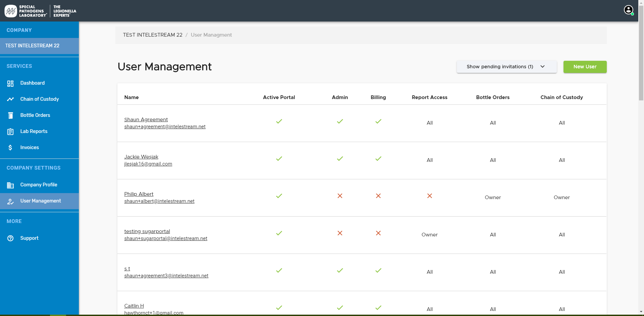This screenshot has width=644, height=316.
Task: Click the Support question mark icon
Action: (x=10, y=238)
